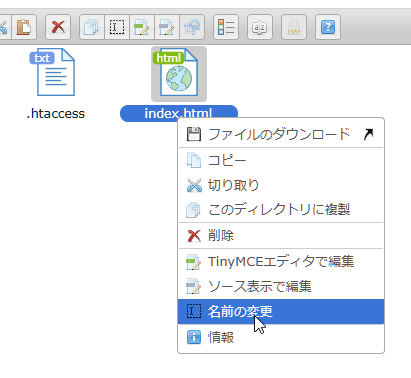Click the red X delete toolbar icon
The width and height of the screenshot is (411, 378).
tap(58, 27)
